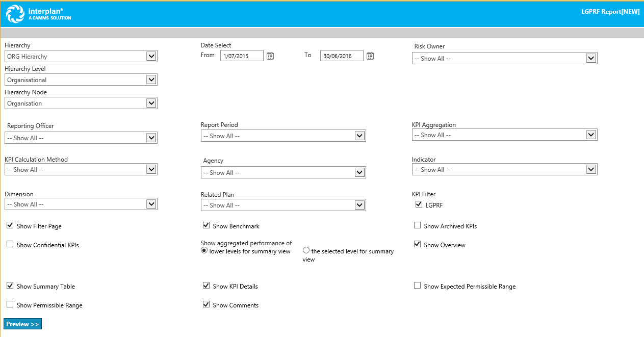
Task: Disable the Show Comments checkbox
Action: 207,304
